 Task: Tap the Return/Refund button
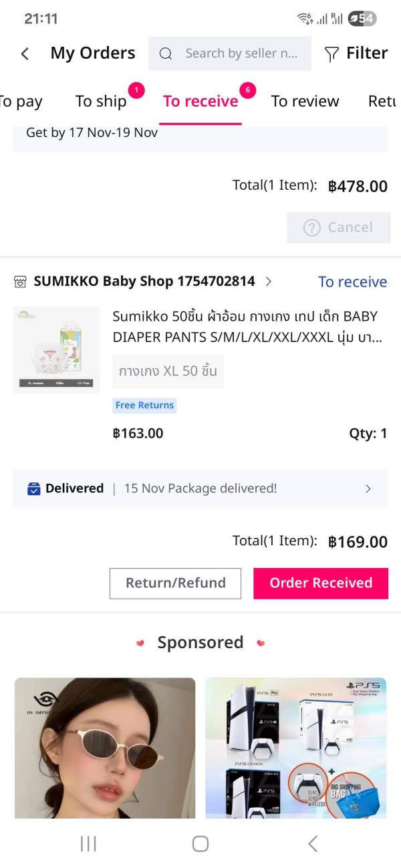(176, 583)
